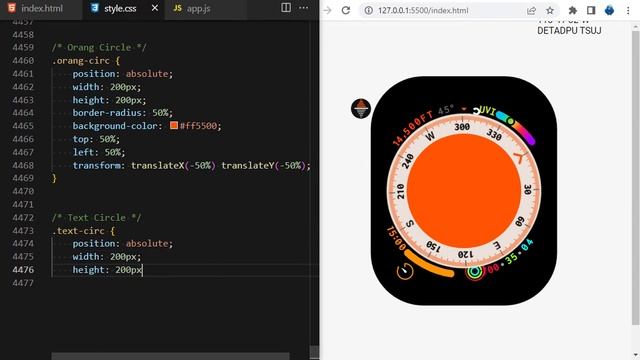
Task: Click the 14,500FT altitude text on watch
Action: tap(412, 129)
